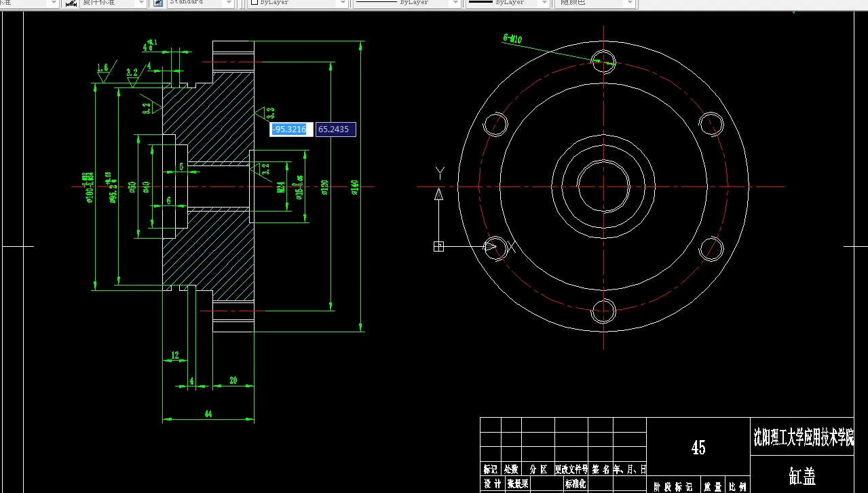Viewport: 868px width, 493px height.
Task: Open the Standard table style dropdown
Action: [x=229, y=3]
